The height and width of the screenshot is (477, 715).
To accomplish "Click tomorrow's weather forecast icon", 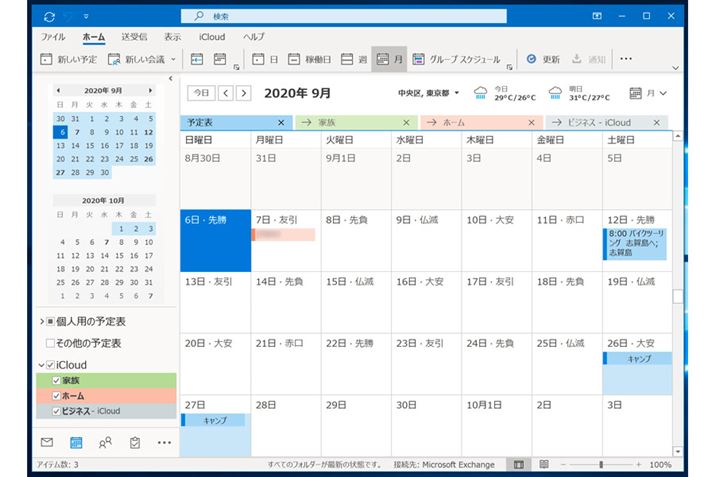I will tap(555, 93).
